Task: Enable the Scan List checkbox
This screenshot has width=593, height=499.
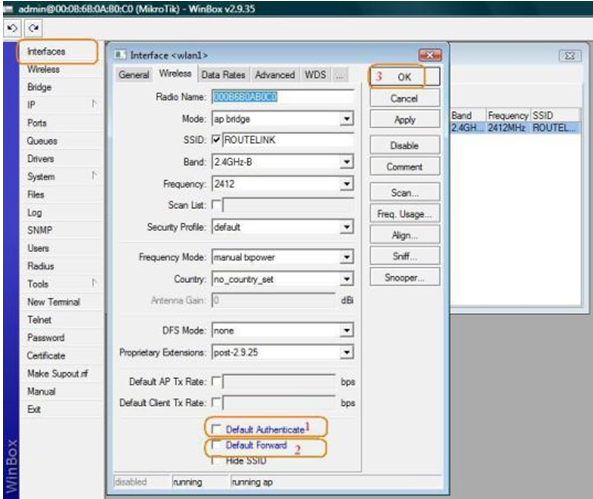Action: coord(216,205)
